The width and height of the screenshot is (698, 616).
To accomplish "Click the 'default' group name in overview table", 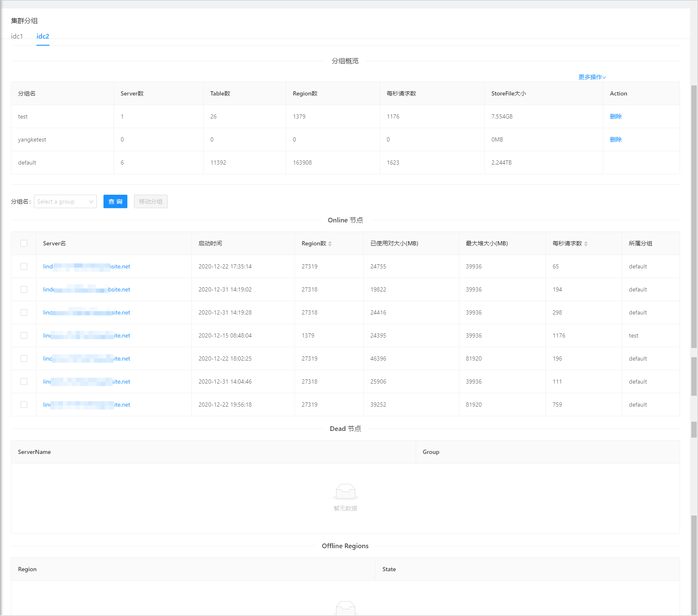I will 27,162.
